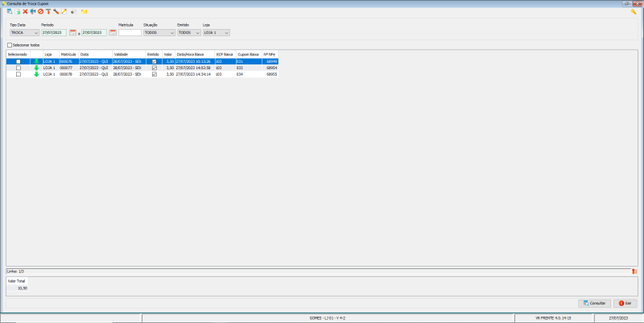Viewport: 644px width, 323px height.
Task: Check Selecionado box for Matrícula 000076 row
Action: click(x=19, y=61)
